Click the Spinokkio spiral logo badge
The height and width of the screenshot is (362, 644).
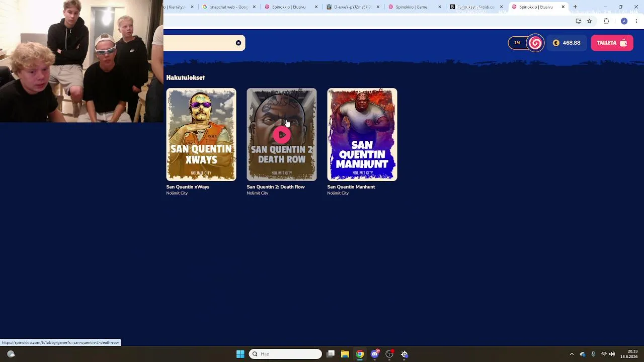535,43
